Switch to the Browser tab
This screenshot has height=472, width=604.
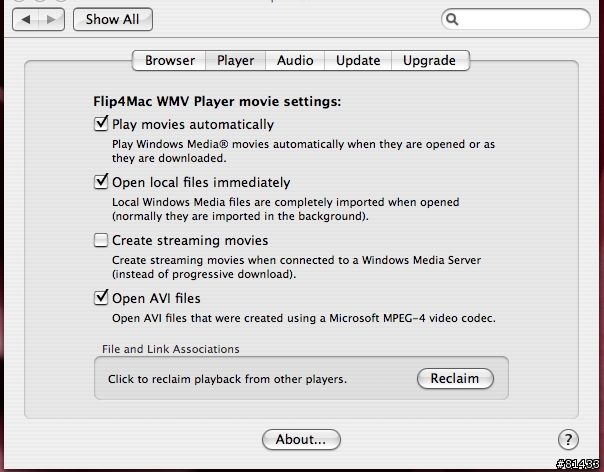click(169, 60)
